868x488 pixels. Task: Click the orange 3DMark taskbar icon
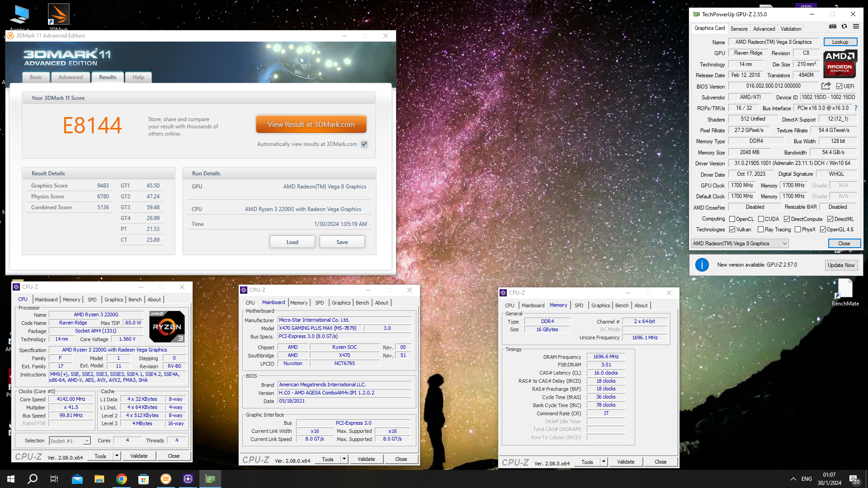point(166,479)
